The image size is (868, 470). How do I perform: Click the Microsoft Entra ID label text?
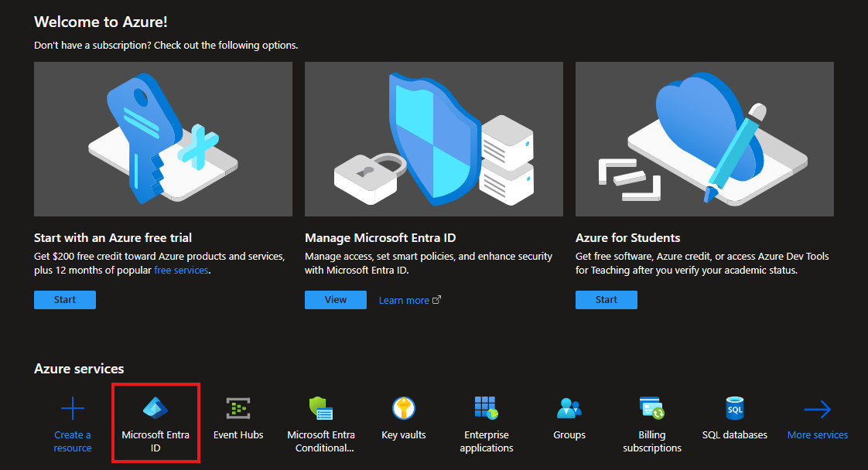point(155,441)
